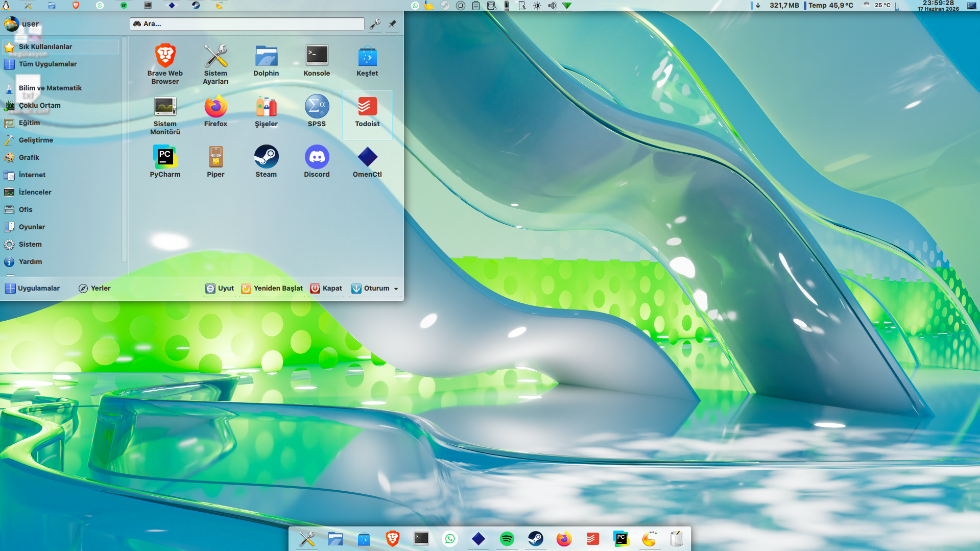Click the Temp 45,9°C panel readout
The width and height of the screenshot is (980, 551).
(x=830, y=6)
